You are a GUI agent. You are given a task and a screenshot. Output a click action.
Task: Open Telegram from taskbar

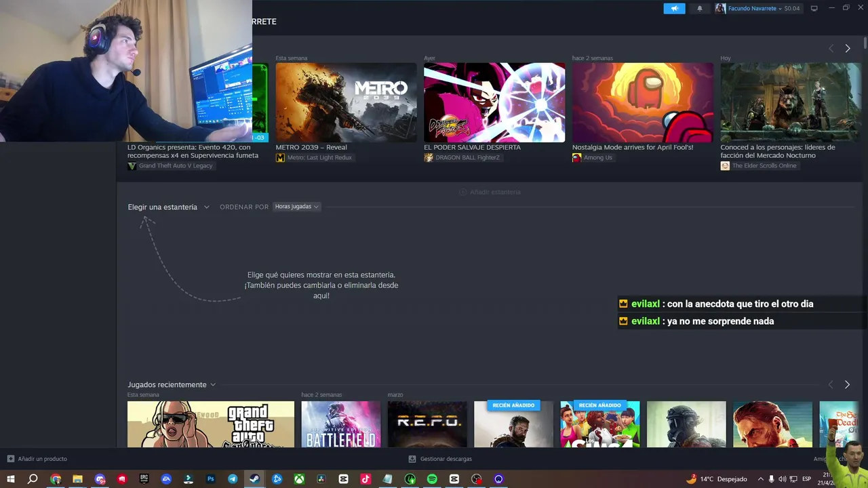(233, 479)
